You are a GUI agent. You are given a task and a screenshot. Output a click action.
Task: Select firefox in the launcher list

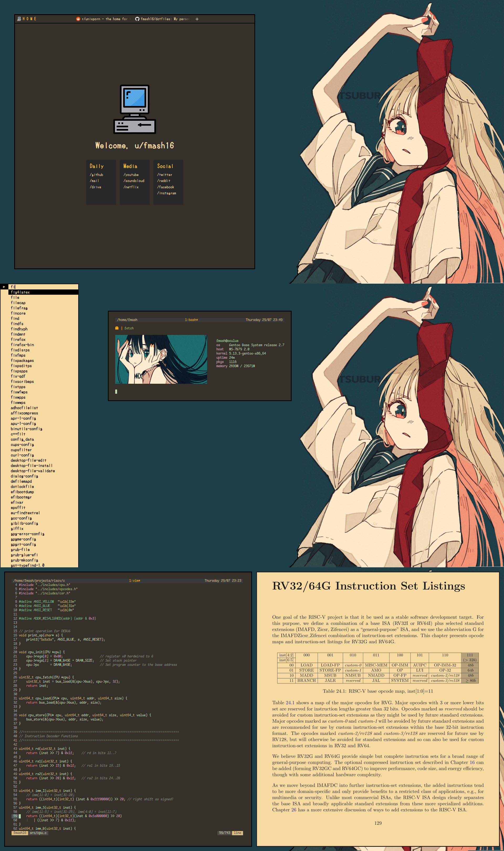[18, 339]
